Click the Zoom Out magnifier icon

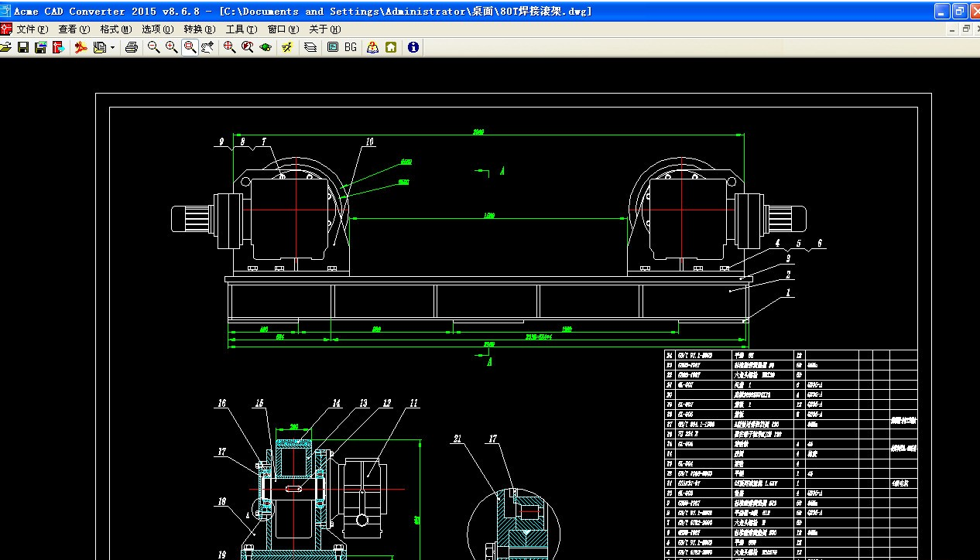coord(154,47)
